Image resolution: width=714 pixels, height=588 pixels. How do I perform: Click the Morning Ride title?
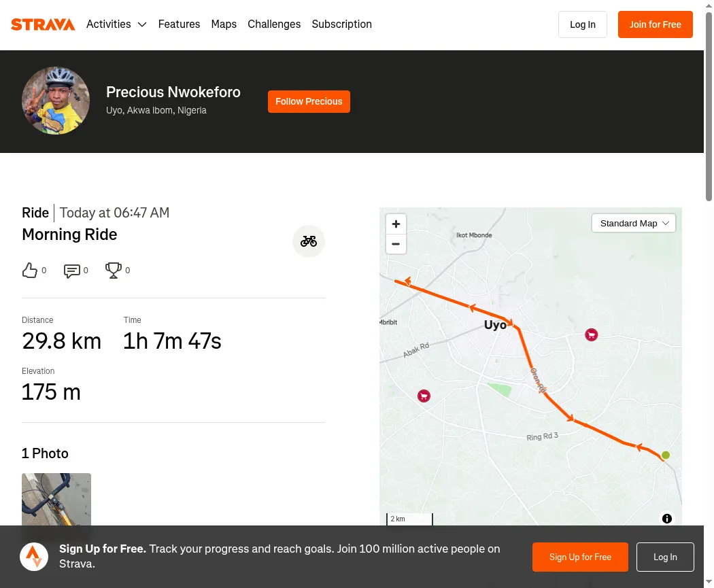click(x=69, y=235)
